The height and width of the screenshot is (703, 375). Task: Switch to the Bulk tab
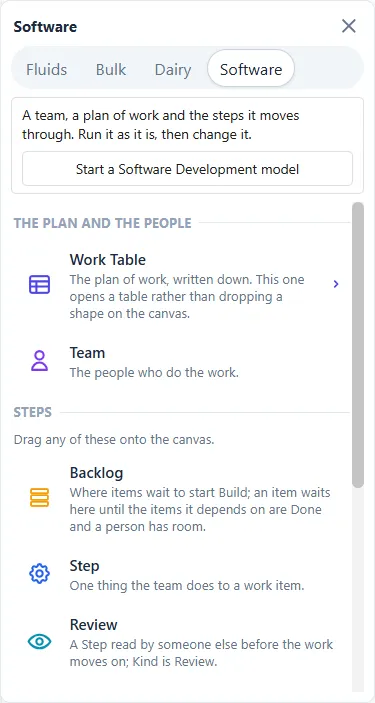coord(111,69)
